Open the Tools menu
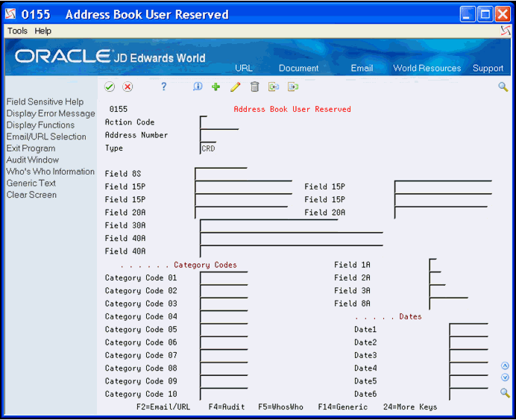Viewport: 516px width, 420px height. coord(17,31)
